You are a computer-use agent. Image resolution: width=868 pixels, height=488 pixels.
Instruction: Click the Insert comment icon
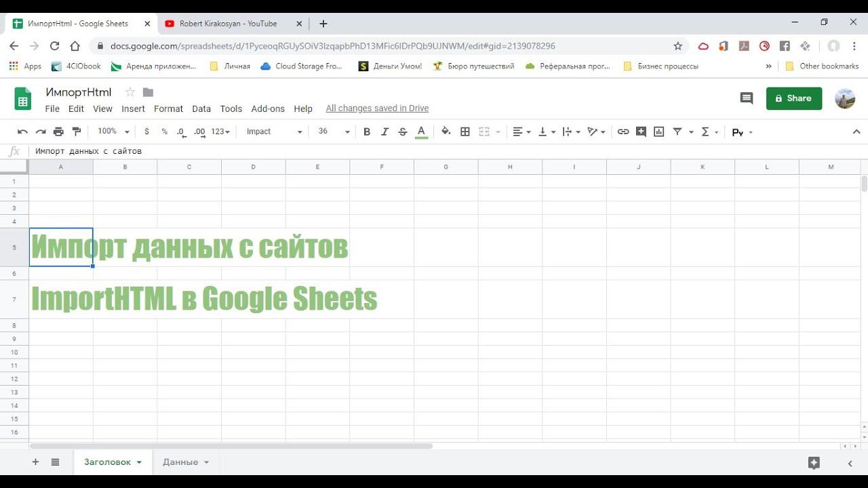point(641,131)
